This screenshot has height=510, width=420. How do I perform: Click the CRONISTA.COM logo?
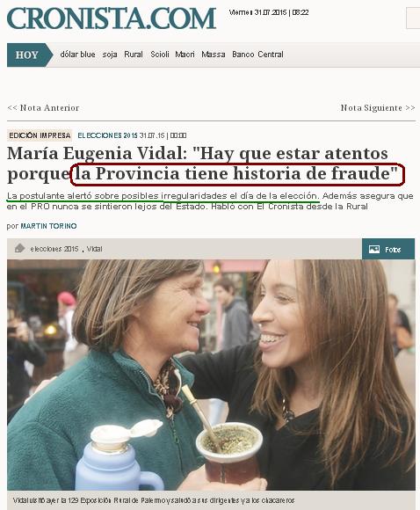[112, 18]
